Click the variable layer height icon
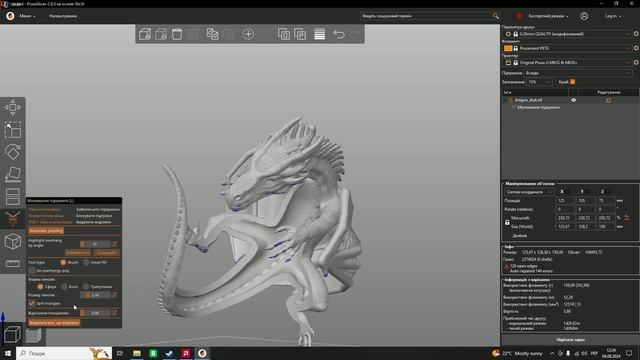The height and width of the screenshot is (360, 640). coord(320,34)
